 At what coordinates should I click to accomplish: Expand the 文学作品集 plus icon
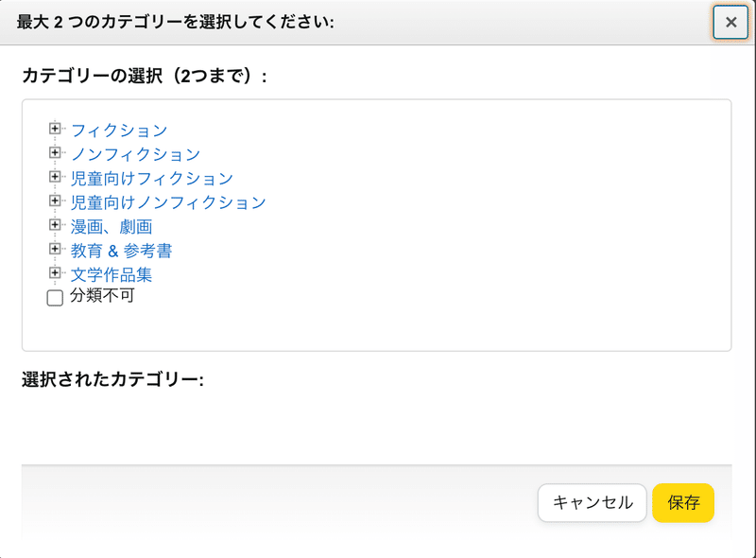tap(55, 273)
